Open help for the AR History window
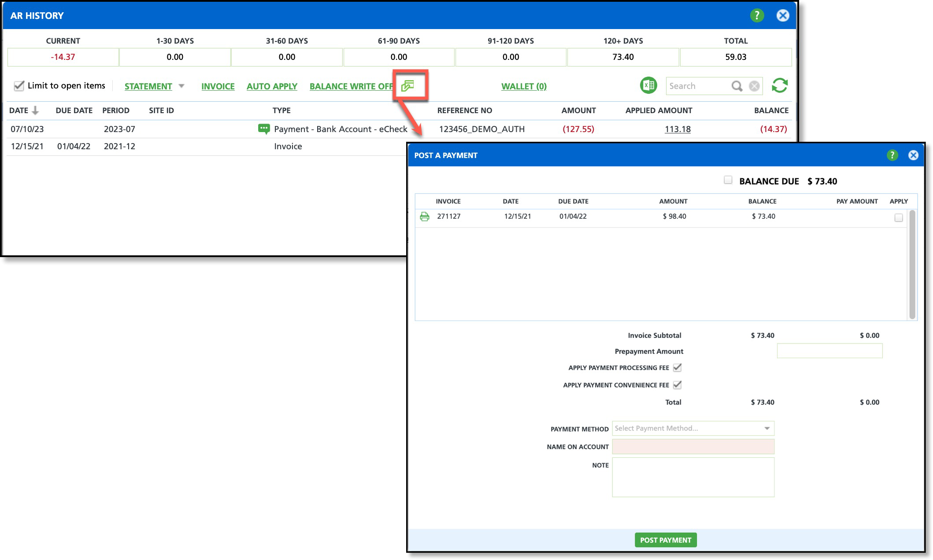 click(x=756, y=16)
